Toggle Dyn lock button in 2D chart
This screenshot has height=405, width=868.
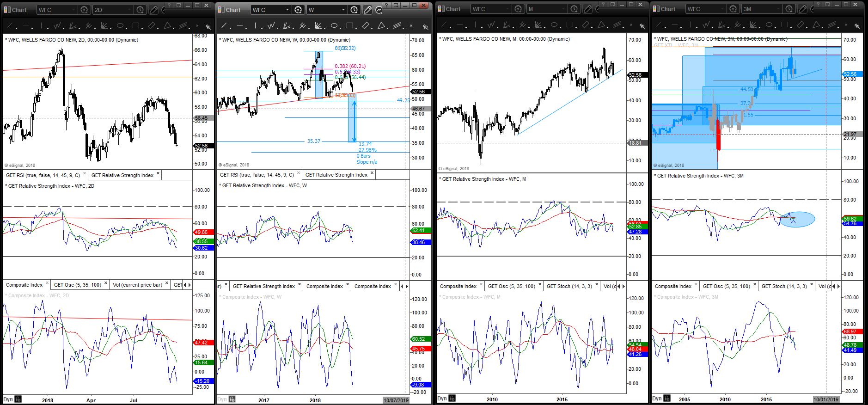(18, 399)
